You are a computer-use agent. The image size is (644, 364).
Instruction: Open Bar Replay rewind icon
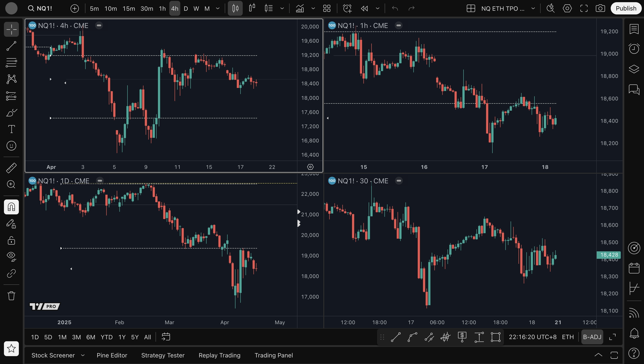(x=364, y=9)
